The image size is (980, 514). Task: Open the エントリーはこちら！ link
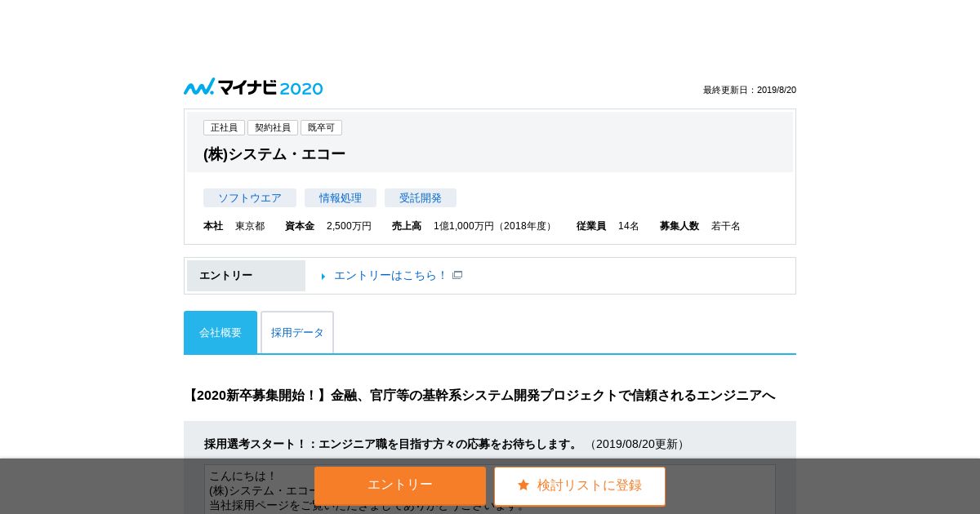point(391,276)
